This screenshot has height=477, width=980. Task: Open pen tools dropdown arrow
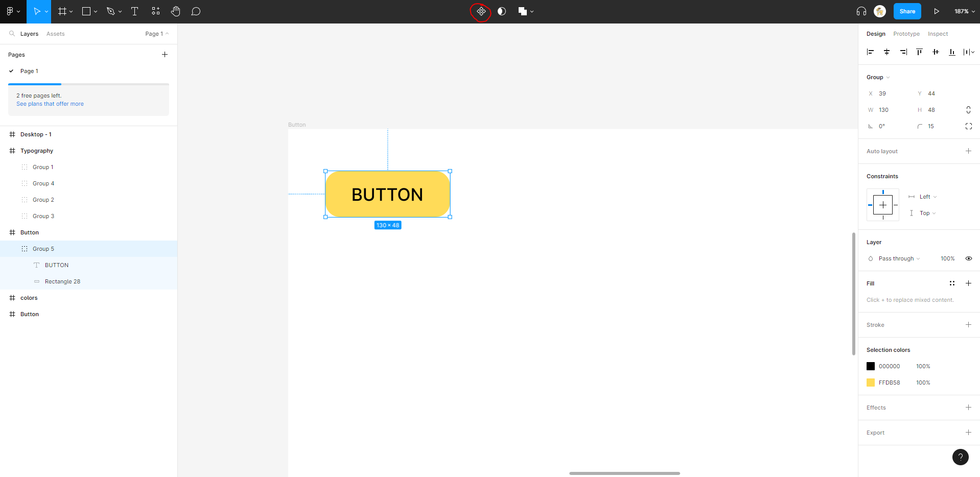click(120, 11)
